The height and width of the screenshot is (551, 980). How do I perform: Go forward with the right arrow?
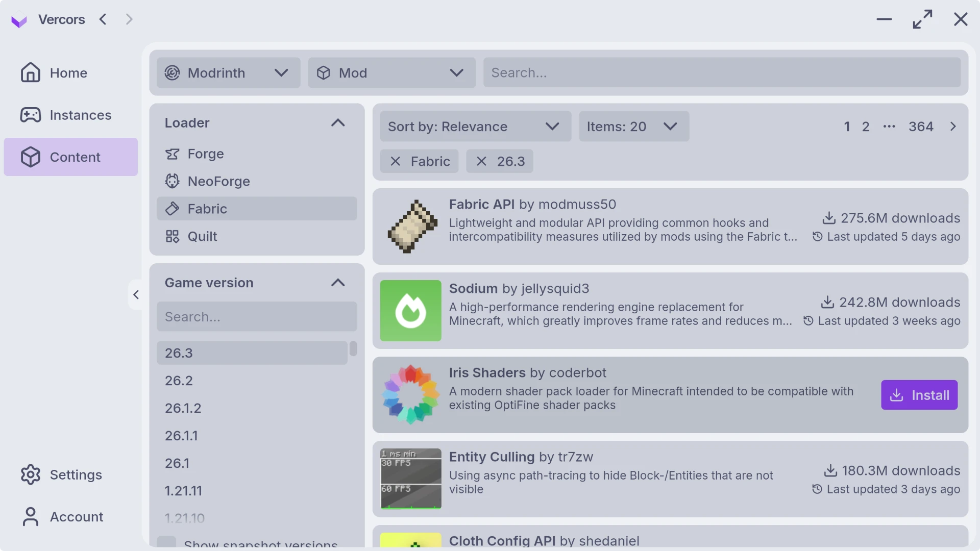(129, 19)
